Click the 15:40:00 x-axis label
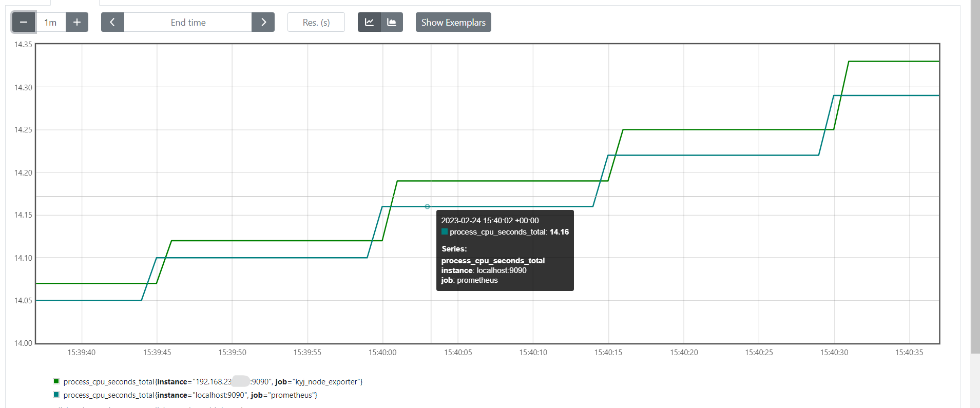 (x=382, y=353)
